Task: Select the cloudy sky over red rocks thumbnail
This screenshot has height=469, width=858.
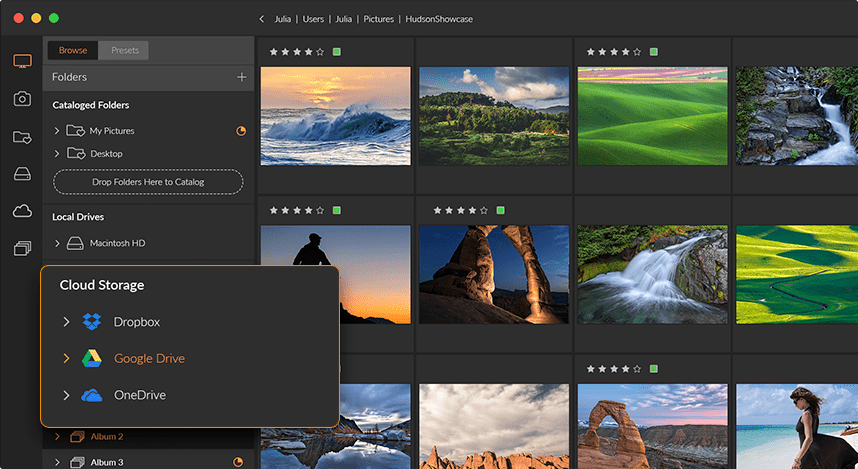Action: 494,426
